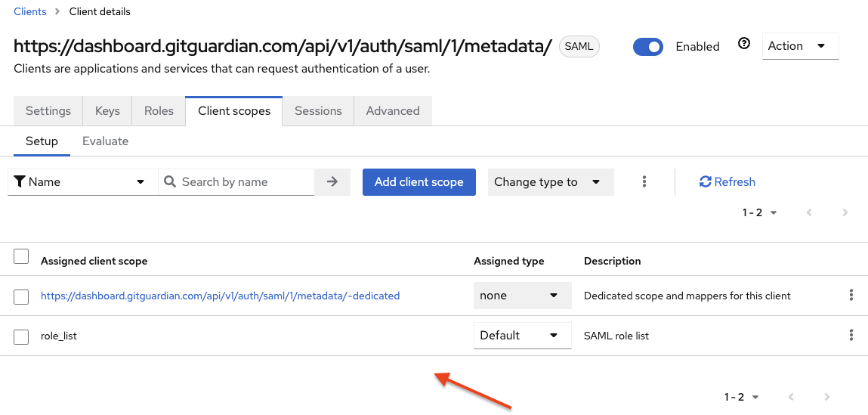Select the Client scopes tab
This screenshot has height=415, width=868.
pyautogui.click(x=234, y=111)
